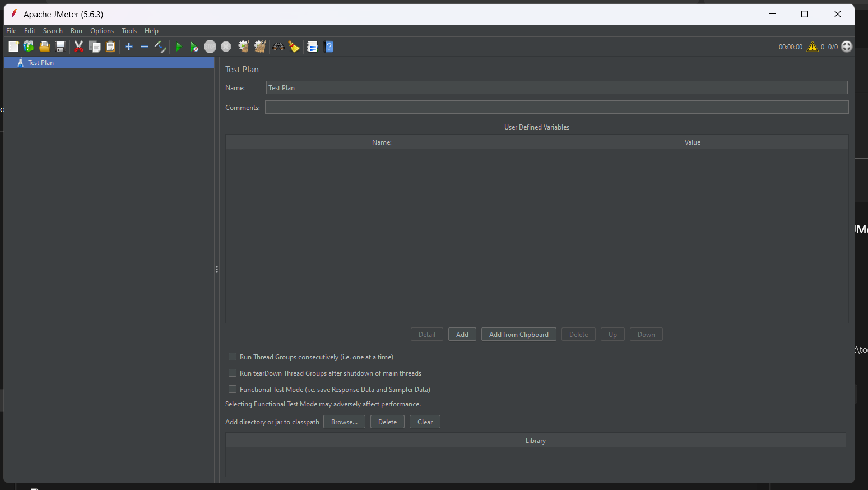
Task: Toggle Run tearDown Thread Groups checkbox
Action: click(233, 373)
